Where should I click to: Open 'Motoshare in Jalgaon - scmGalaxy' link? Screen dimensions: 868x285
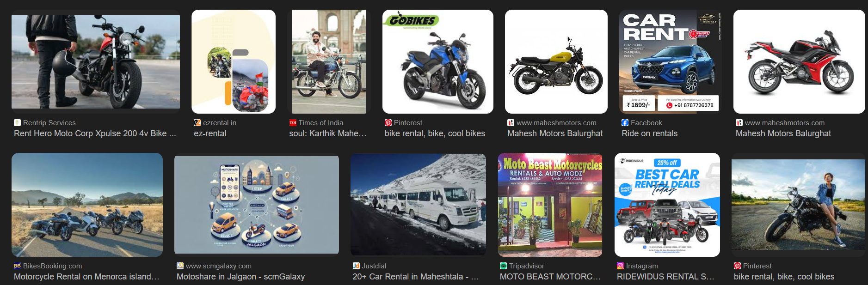240,277
